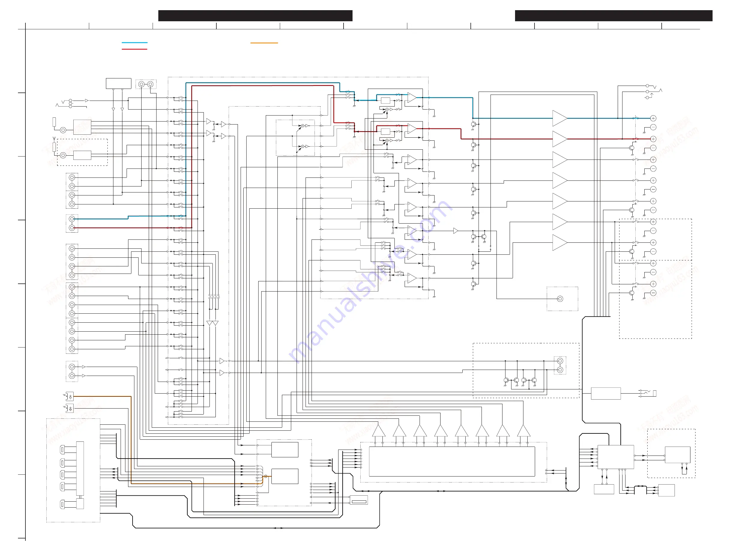
Task: Click the op-amp on the cyan line
Action: (412, 98)
